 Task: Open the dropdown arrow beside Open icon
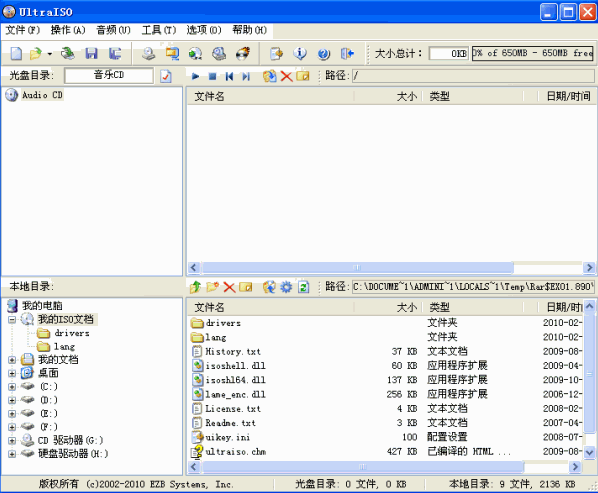[50, 54]
